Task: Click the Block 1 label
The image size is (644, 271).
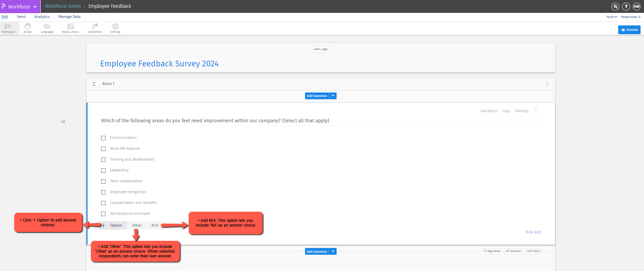Action: tap(108, 84)
